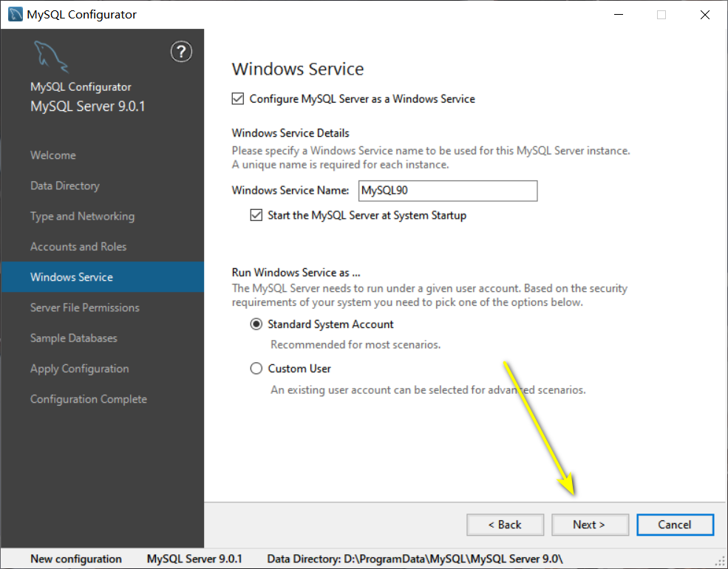Open the help question mark icon

tap(181, 52)
